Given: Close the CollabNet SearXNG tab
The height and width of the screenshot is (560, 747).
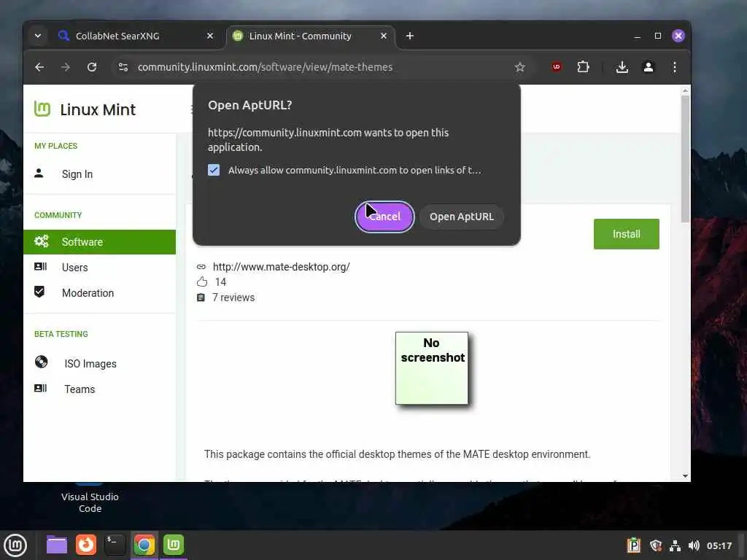Looking at the screenshot, I should [210, 36].
